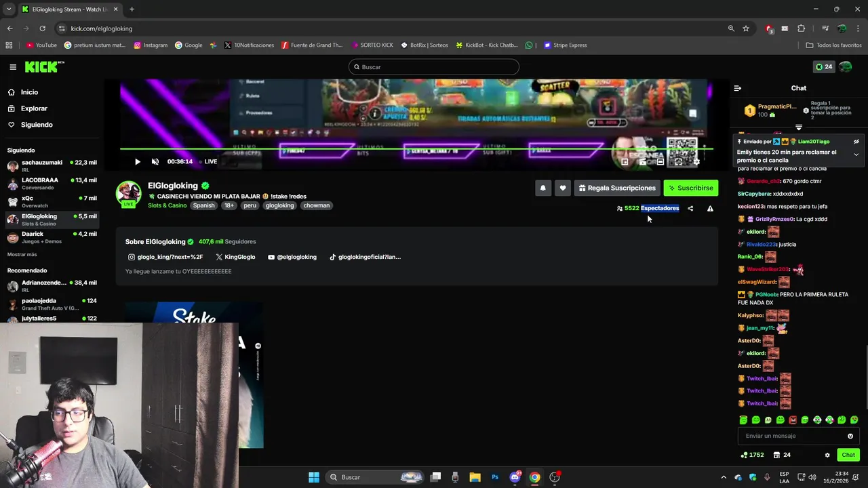Jump to LIVE in the player
868x488 pixels.
pyautogui.click(x=208, y=161)
